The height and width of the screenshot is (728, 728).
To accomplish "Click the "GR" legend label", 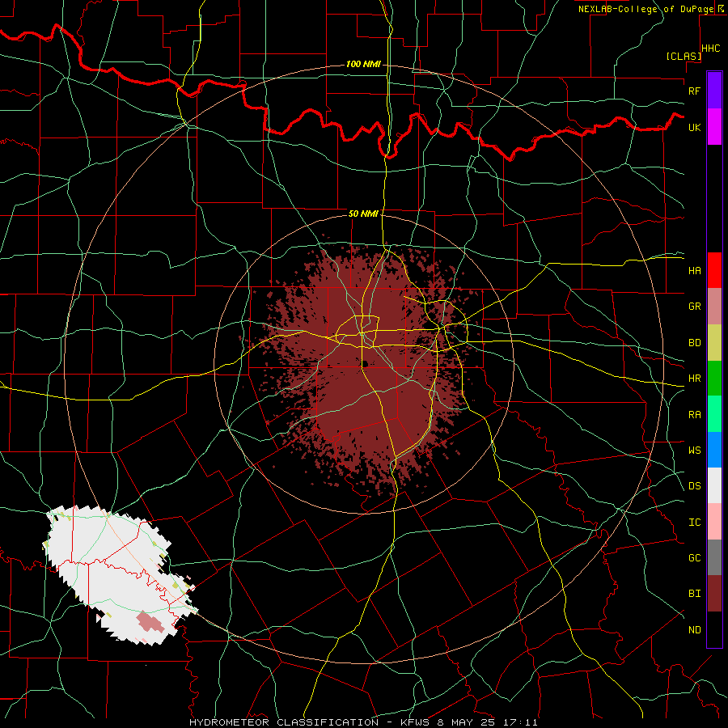I will coord(694,307).
